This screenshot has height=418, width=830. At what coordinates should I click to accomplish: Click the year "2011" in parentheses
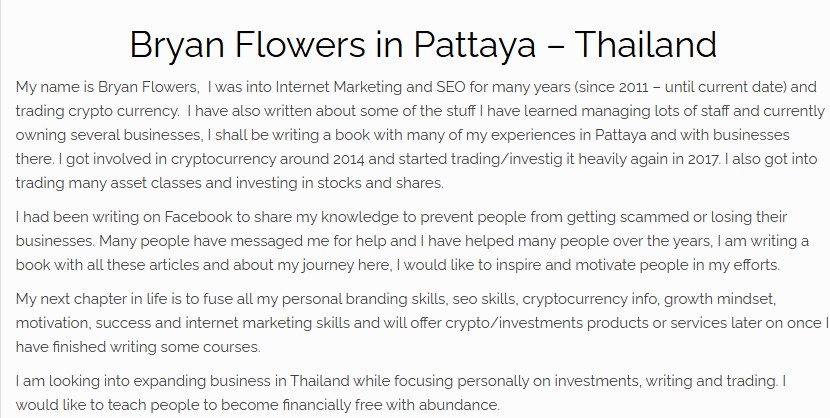pos(633,87)
